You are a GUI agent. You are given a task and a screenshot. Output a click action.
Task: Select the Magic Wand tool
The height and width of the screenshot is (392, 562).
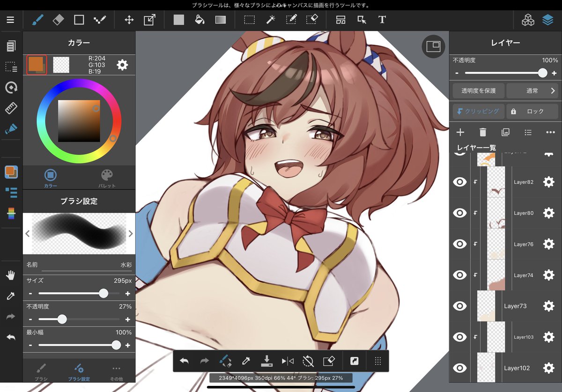pos(270,20)
